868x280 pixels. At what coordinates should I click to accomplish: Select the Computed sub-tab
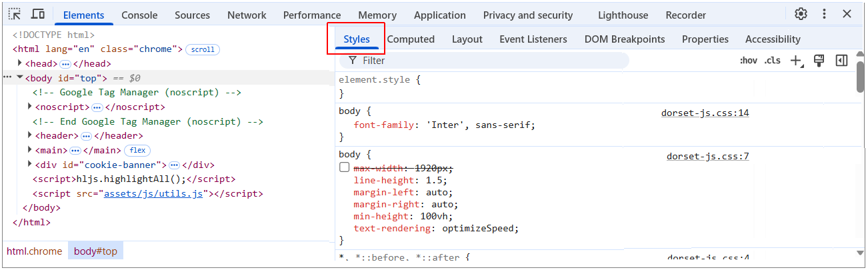411,39
